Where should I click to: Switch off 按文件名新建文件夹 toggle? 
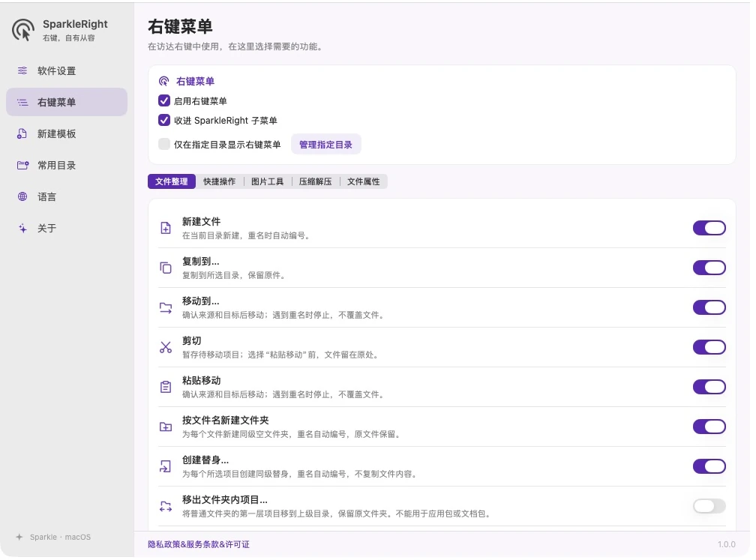click(x=709, y=427)
